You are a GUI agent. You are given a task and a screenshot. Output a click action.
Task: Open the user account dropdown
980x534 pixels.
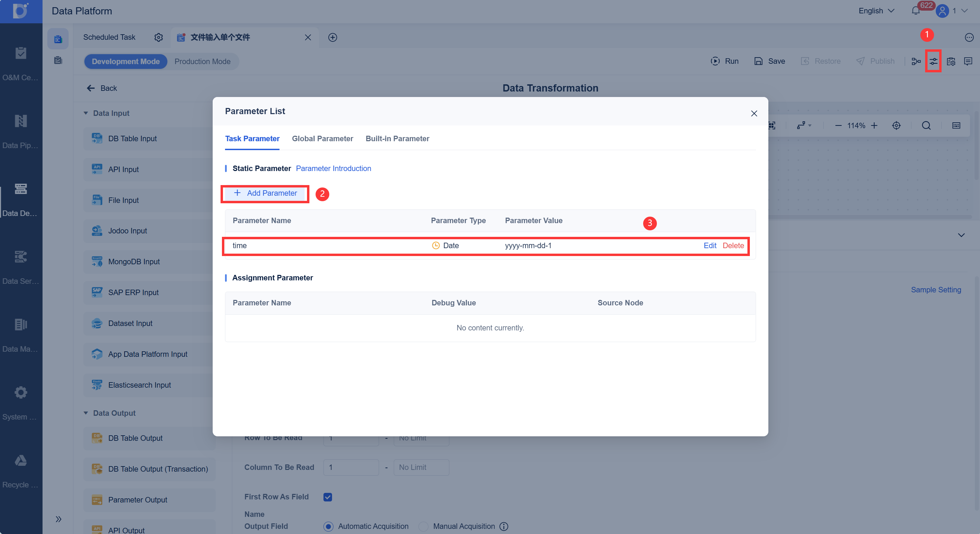[952, 11]
